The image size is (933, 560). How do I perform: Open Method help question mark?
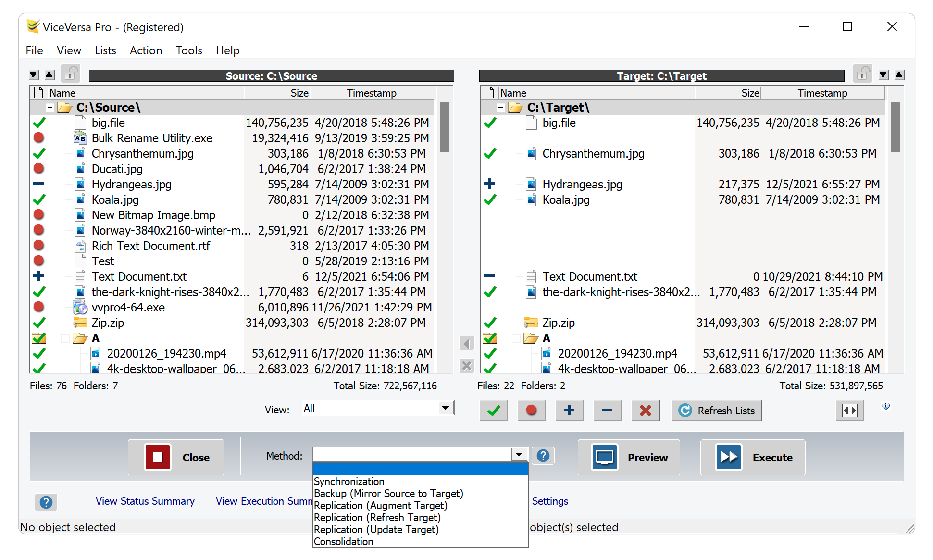pyautogui.click(x=543, y=456)
